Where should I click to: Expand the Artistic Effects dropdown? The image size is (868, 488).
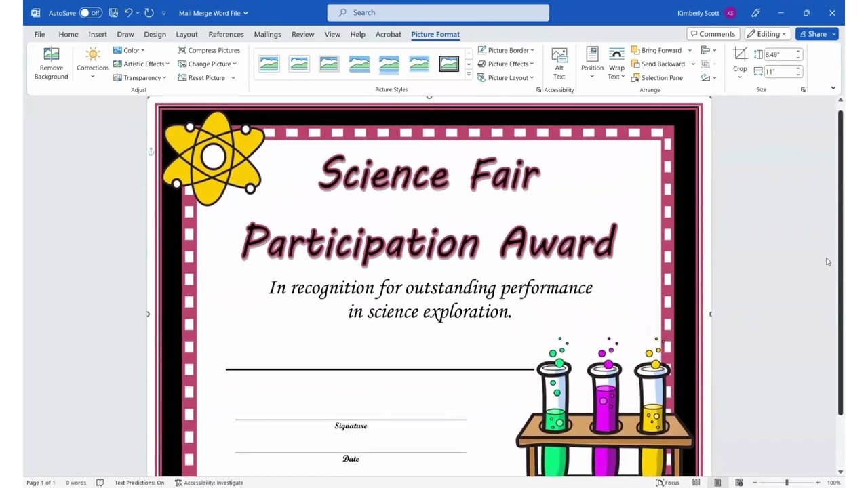coord(141,64)
